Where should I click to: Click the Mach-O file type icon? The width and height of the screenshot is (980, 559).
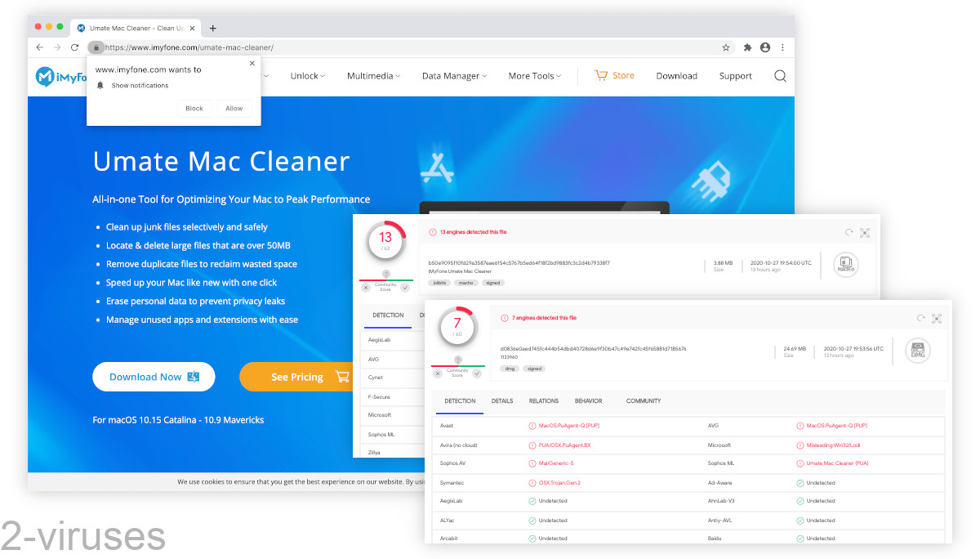tap(846, 265)
